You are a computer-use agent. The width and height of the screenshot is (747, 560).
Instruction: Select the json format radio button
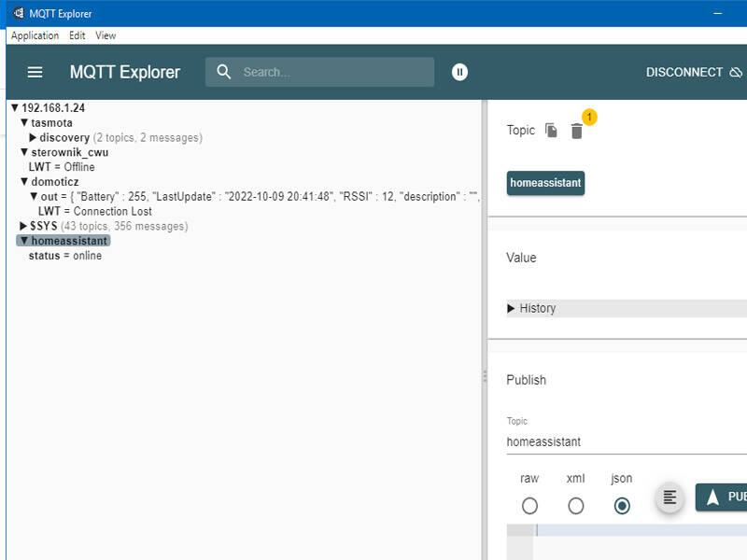tap(622, 506)
